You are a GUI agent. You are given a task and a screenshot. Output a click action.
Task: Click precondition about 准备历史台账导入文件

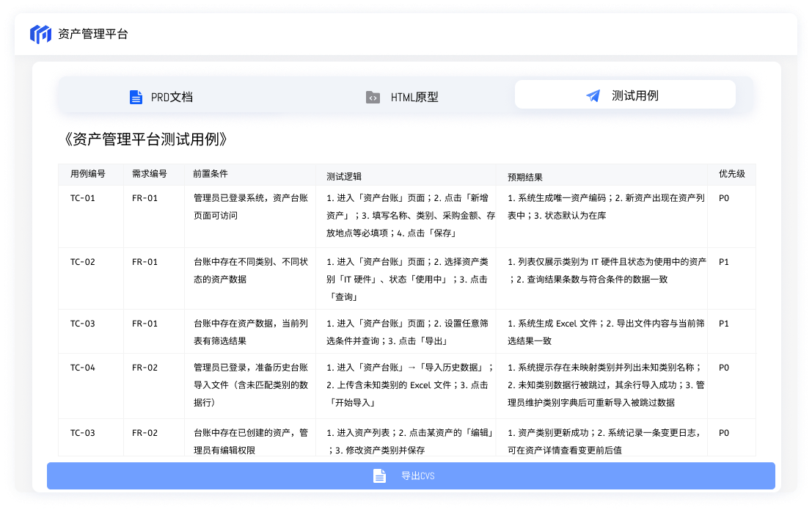[x=251, y=385]
